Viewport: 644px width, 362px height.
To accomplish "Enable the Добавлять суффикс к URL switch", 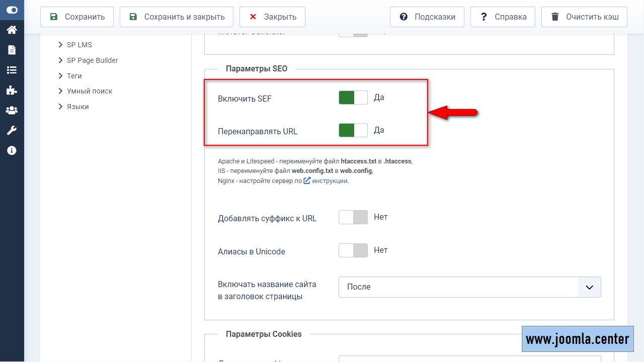I will 353,217.
